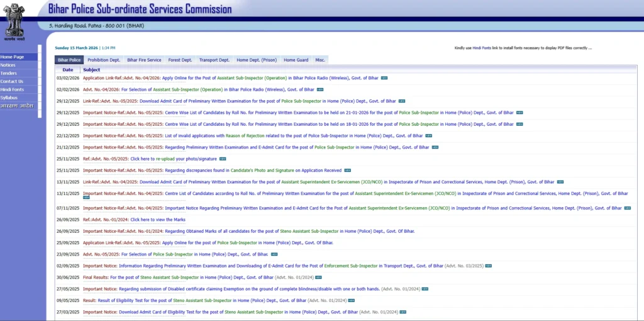Open the Obtained Marks notice for Steno Assistant Sub-Inspector
Screen dimensions: 644x321
[x=249, y=232]
